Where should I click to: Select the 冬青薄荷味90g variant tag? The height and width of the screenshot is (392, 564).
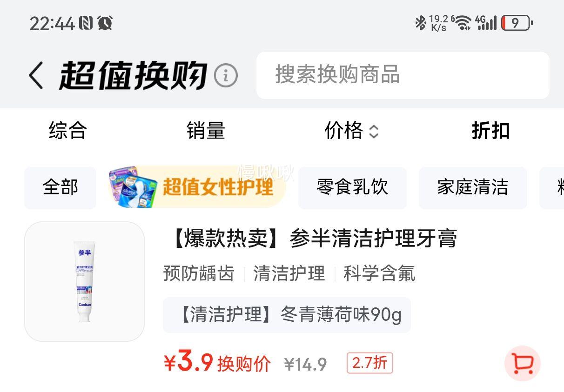tap(287, 315)
